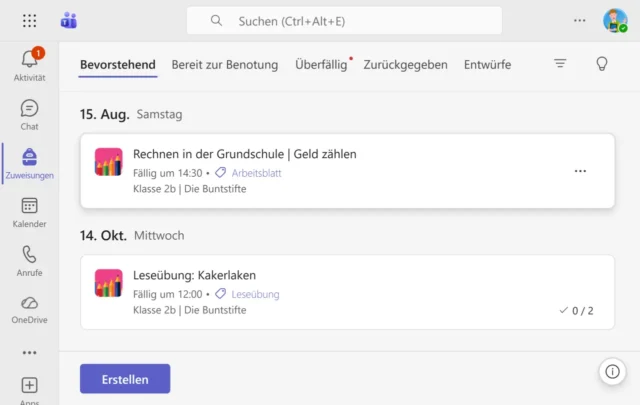Click the Leseübung tag link
Image resolution: width=640 pixels, height=405 pixels.
pos(255,294)
